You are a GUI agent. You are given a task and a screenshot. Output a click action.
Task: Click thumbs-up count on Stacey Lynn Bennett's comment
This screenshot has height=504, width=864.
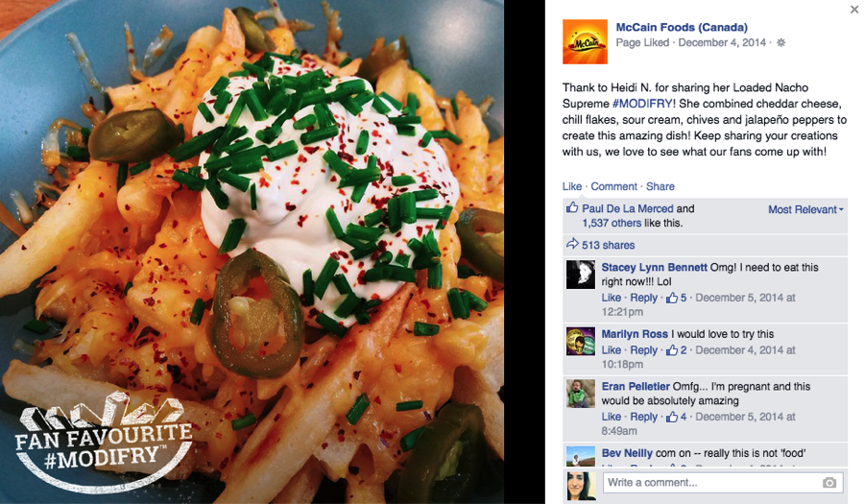(x=676, y=298)
